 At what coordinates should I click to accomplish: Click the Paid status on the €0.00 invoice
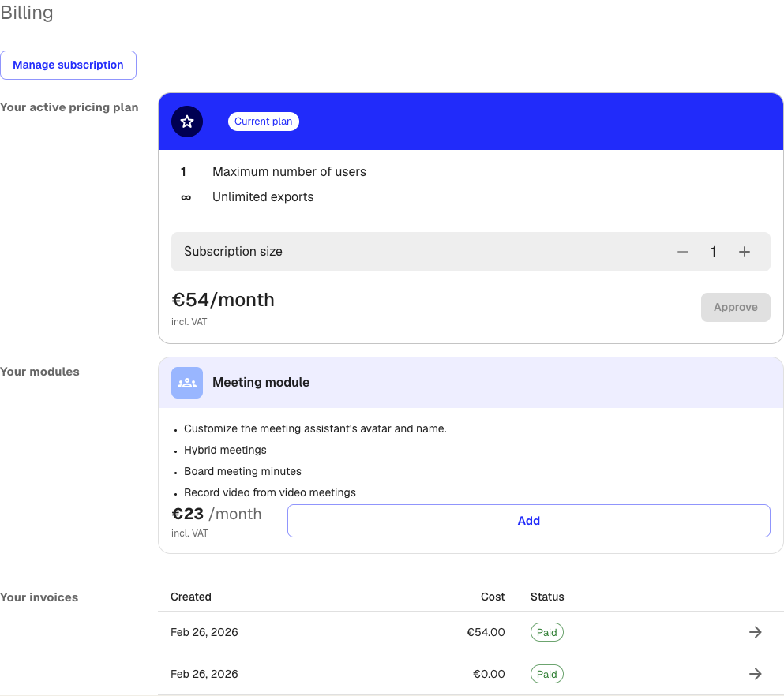(x=546, y=674)
